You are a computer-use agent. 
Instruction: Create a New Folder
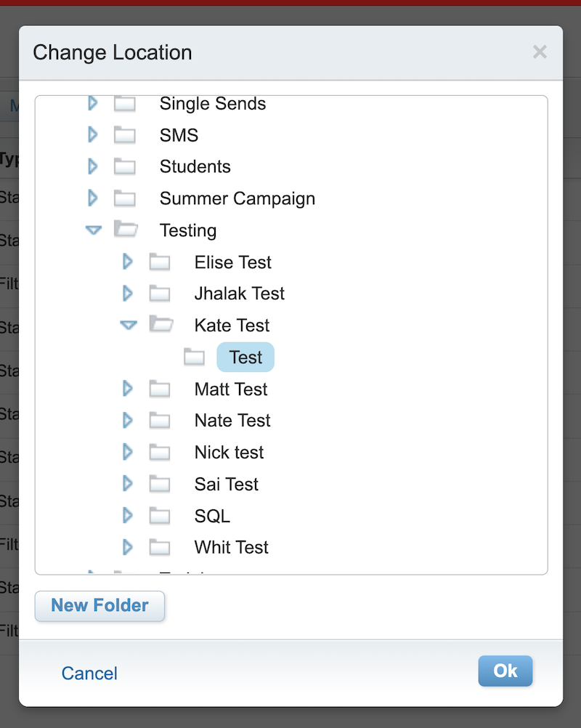[99, 605]
